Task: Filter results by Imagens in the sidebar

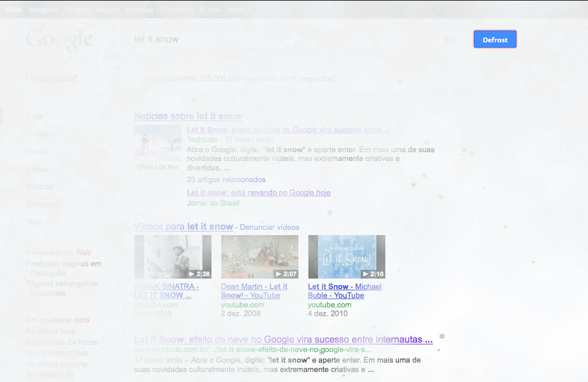Action: 41,134
